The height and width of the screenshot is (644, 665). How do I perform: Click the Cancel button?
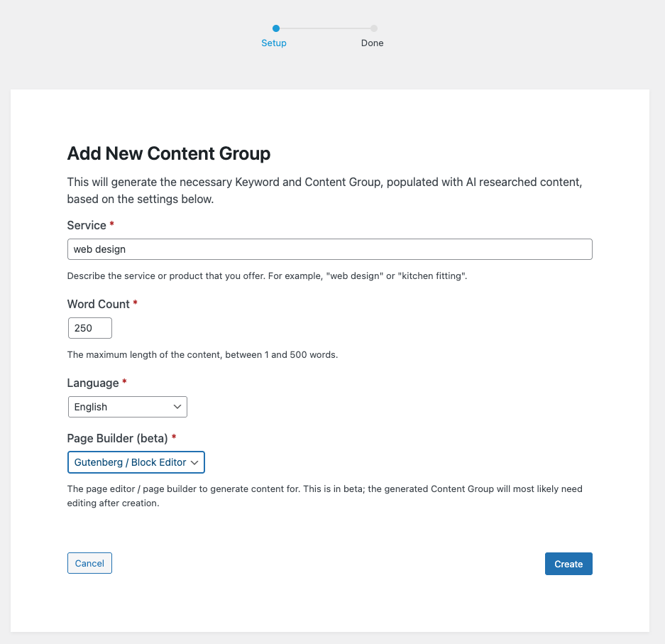click(x=89, y=563)
